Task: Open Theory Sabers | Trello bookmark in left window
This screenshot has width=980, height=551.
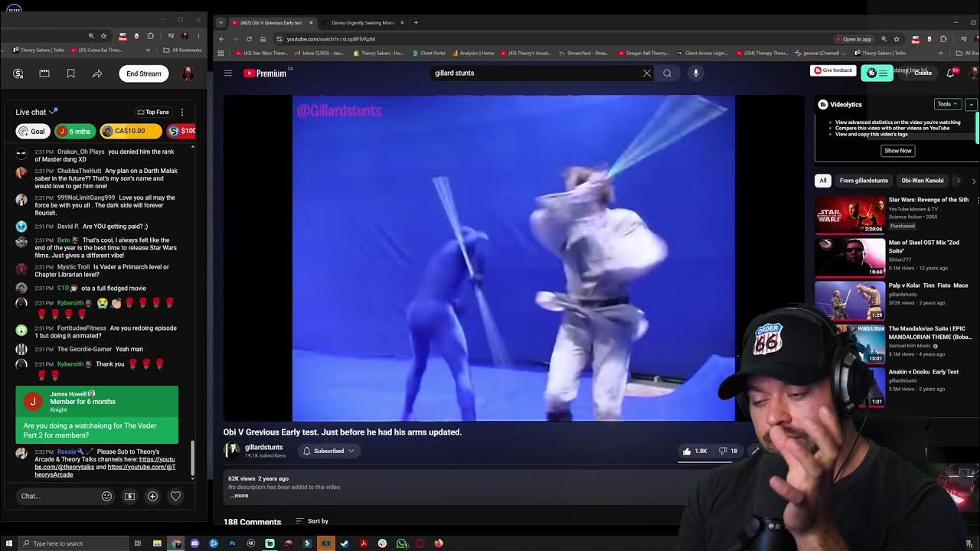Action: click(38, 51)
